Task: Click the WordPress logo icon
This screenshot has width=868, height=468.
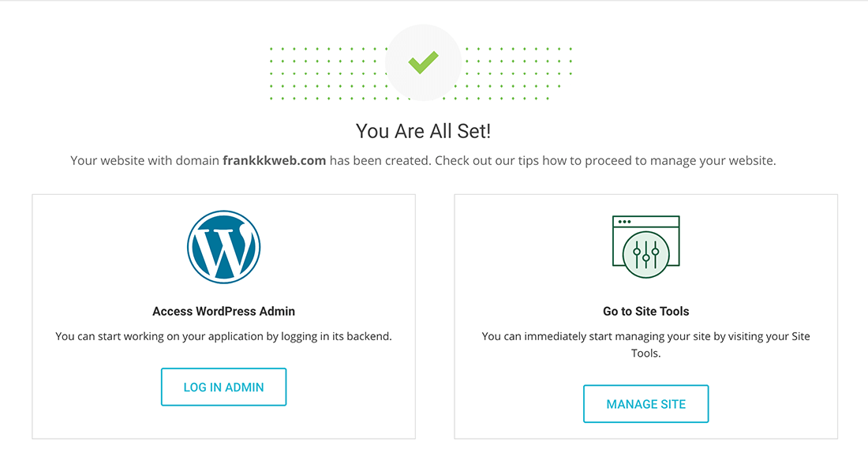Action: pyautogui.click(x=223, y=247)
